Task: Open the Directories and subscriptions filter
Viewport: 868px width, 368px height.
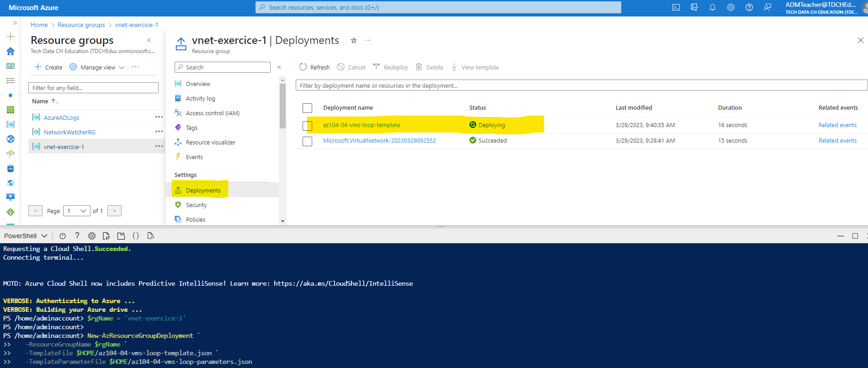Action: [694, 7]
